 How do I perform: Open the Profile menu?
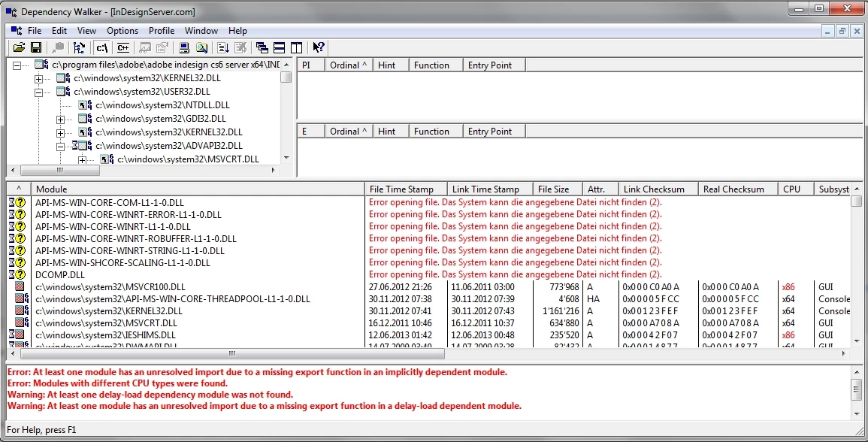pos(161,31)
